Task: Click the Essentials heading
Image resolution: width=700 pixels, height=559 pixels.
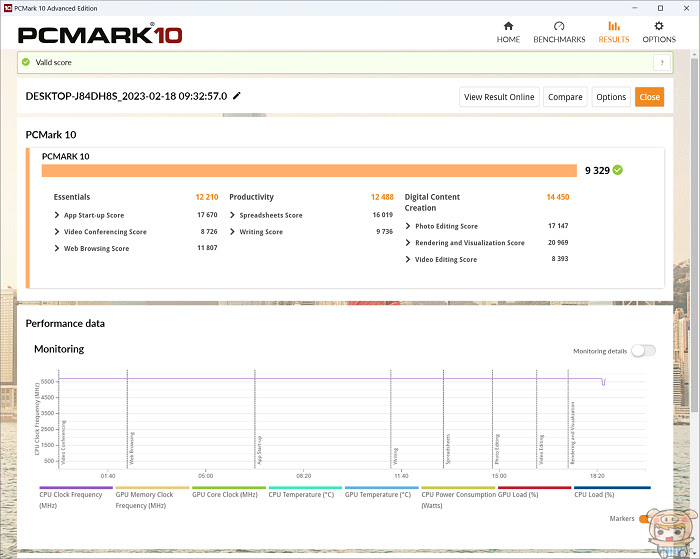Action: pyautogui.click(x=71, y=197)
